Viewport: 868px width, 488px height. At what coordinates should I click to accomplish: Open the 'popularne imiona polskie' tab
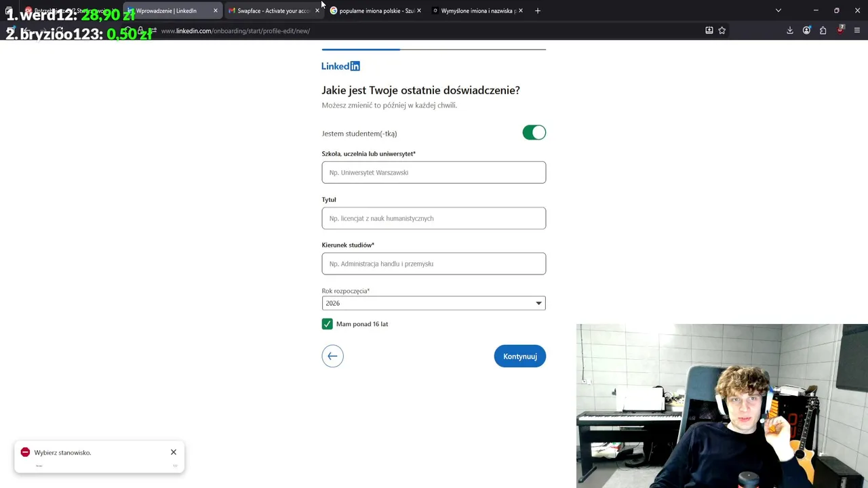click(x=376, y=11)
